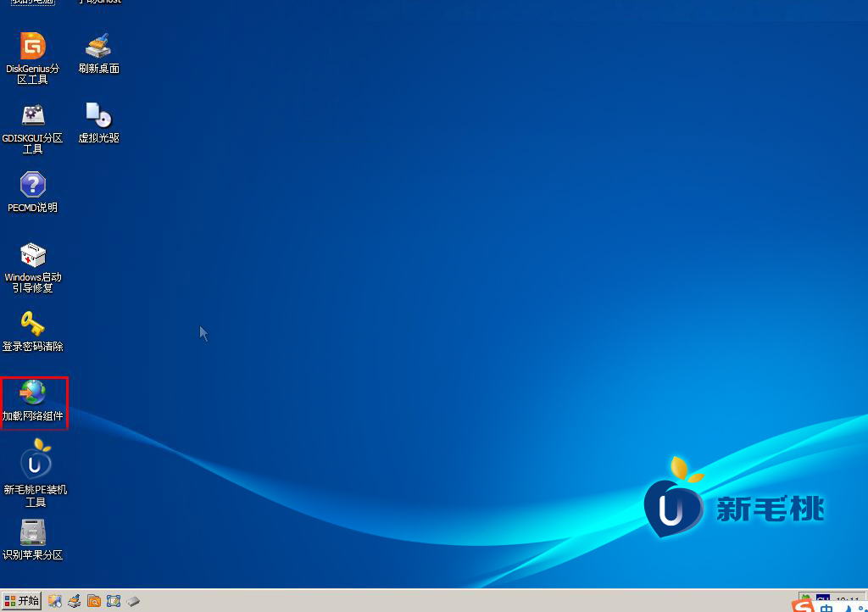Open taskbar orange folder search icon
Screen dimensions: 868x612
click(x=94, y=601)
